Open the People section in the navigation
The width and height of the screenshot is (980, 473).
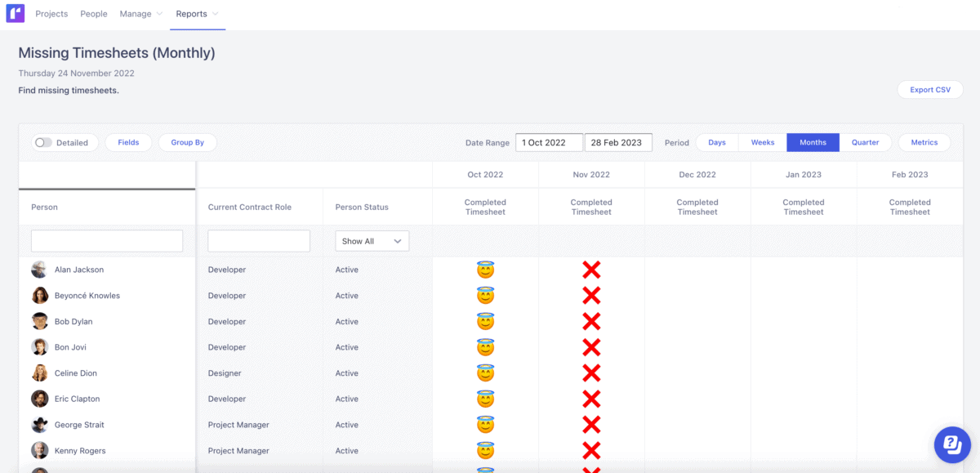(93, 14)
